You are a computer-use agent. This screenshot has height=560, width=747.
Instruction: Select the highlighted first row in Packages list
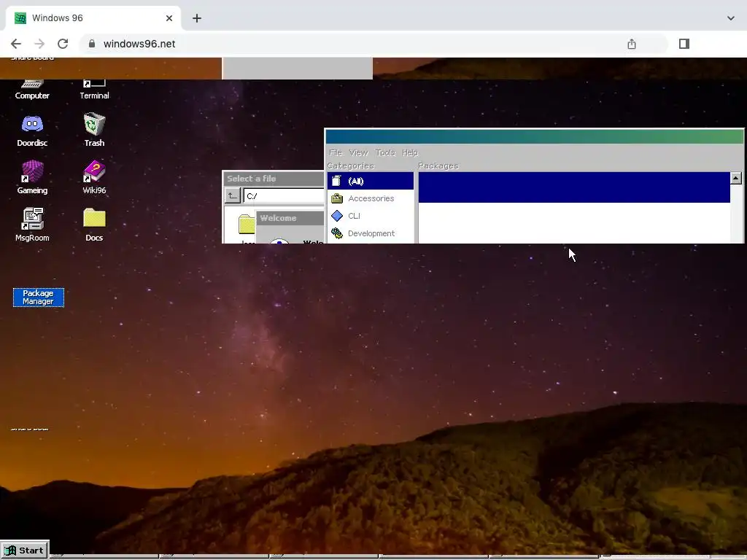tap(574, 187)
